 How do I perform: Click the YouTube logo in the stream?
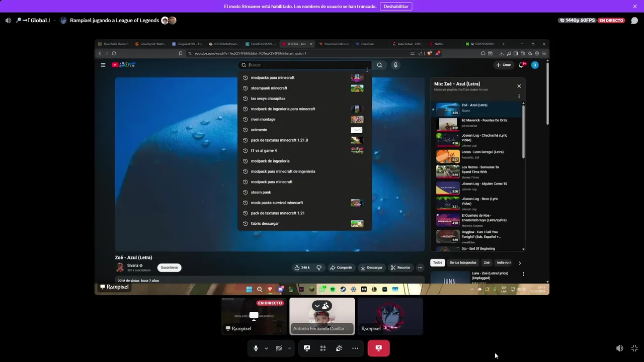(x=123, y=65)
